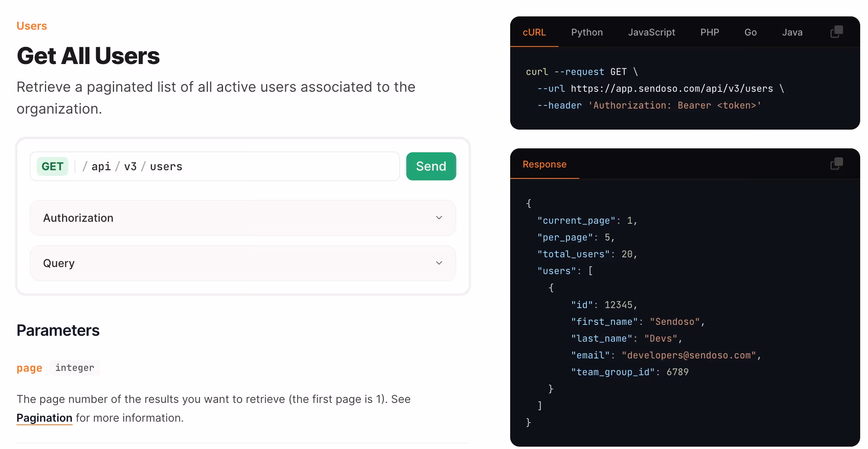The image size is (868, 449).
Task: Show the Go code example tab
Action: tap(750, 32)
